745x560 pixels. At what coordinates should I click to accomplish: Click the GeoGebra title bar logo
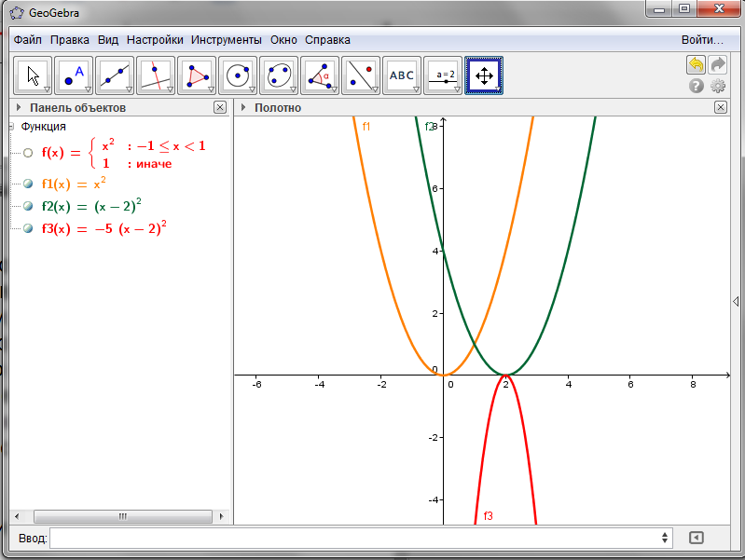(x=17, y=13)
